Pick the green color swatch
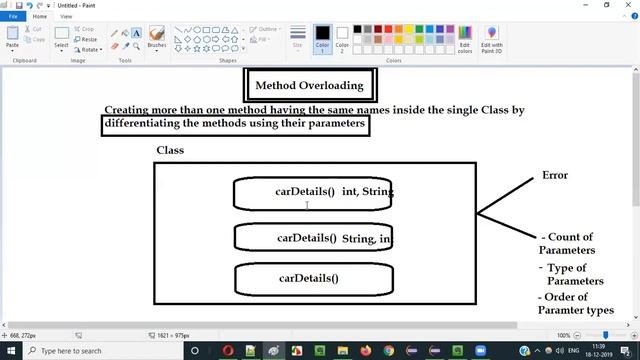Viewport: 640px width, 360px height. point(419,29)
